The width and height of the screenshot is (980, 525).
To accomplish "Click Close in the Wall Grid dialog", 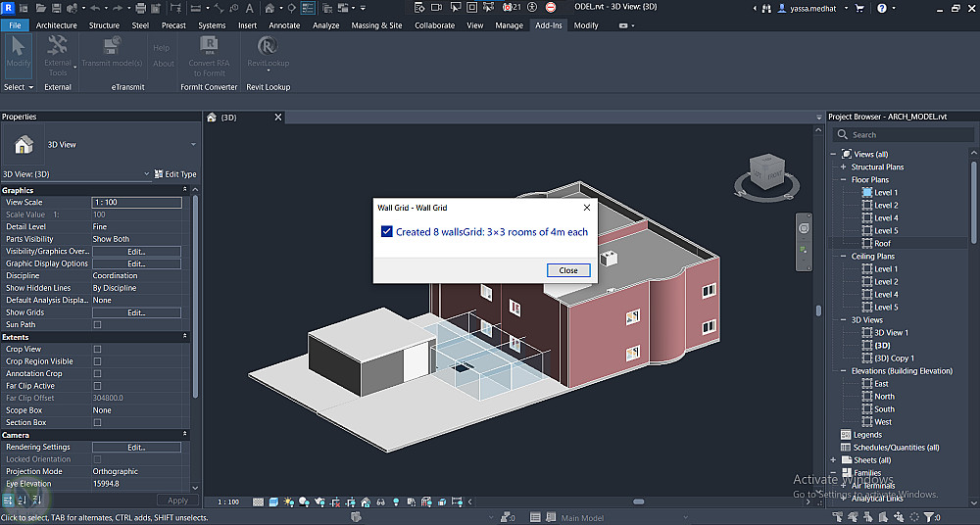I will 568,270.
